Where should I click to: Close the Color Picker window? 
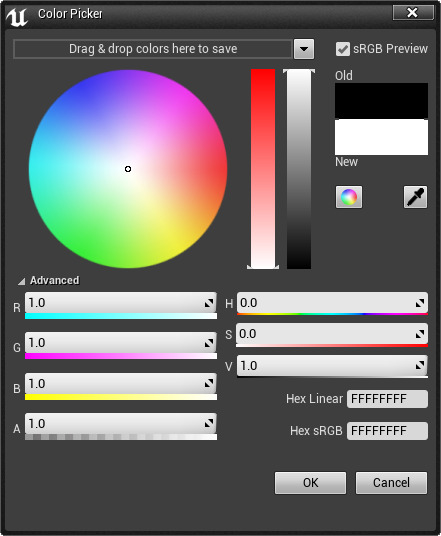[413, 13]
